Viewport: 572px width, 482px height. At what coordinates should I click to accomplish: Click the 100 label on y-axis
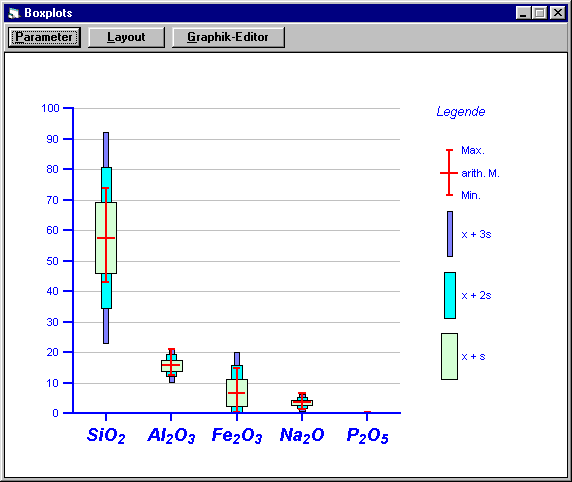50,108
